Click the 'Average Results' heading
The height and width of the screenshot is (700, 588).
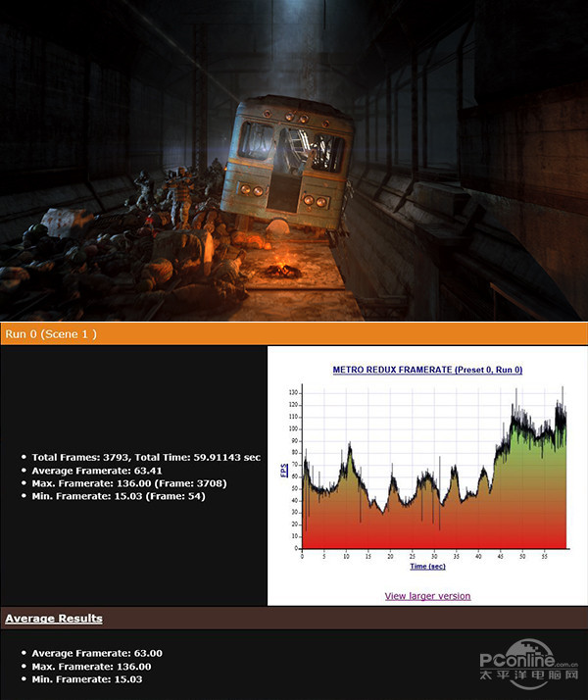(54, 619)
